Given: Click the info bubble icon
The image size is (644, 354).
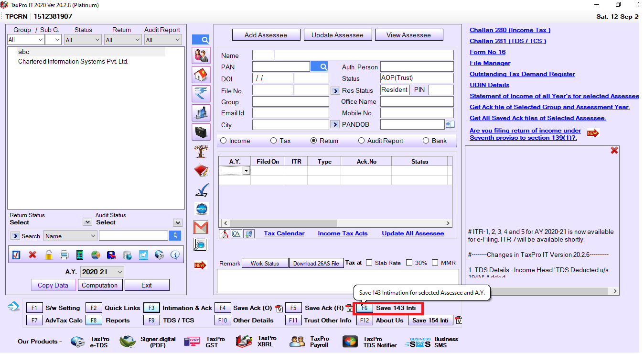Looking at the screenshot, I should pos(175,255).
